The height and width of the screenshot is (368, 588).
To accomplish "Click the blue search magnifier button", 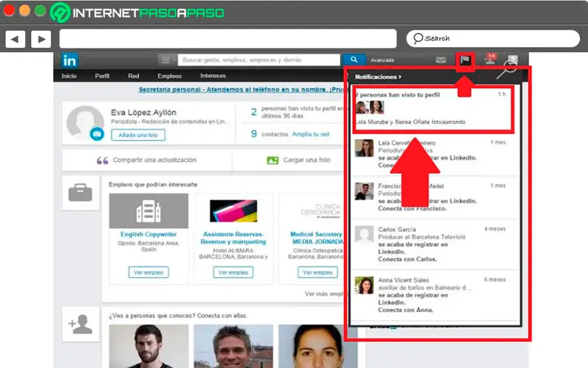I will [x=354, y=60].
